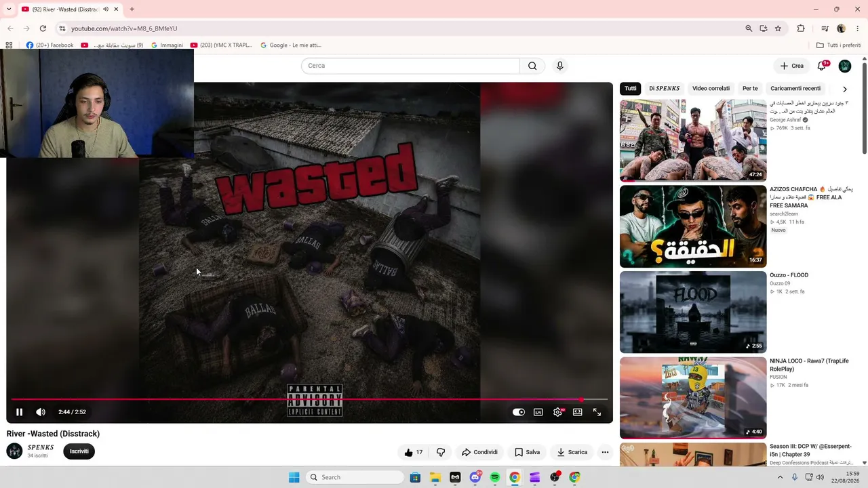This screenshot has height=488, width=868.
Task: Show more filter chips with the right arrow
Action: 845,89
